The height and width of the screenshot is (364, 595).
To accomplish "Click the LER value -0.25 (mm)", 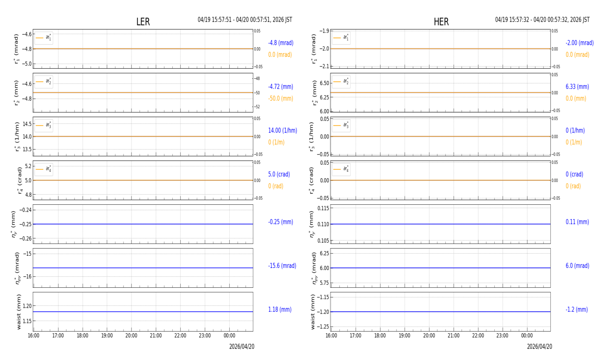I will (x=281, y=222).
